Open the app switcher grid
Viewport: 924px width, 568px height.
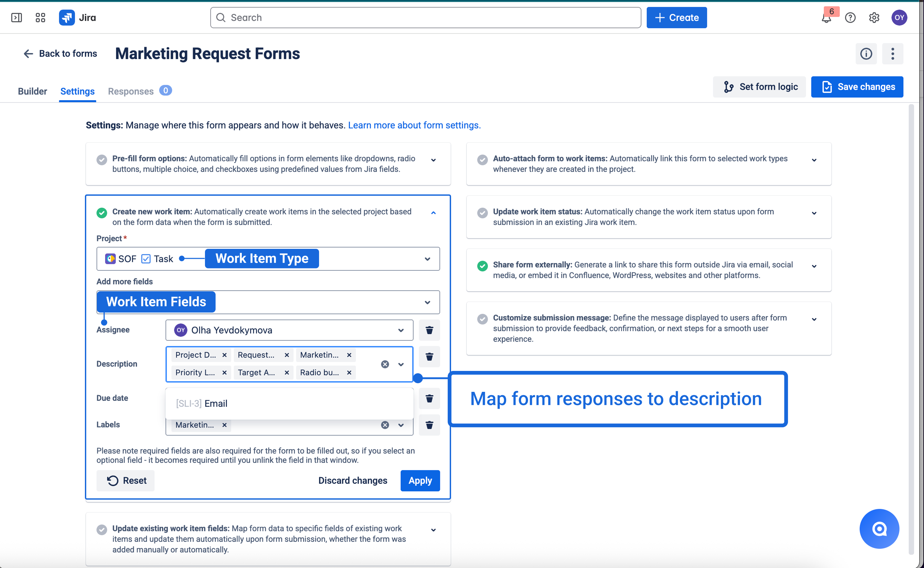[40, 18]
